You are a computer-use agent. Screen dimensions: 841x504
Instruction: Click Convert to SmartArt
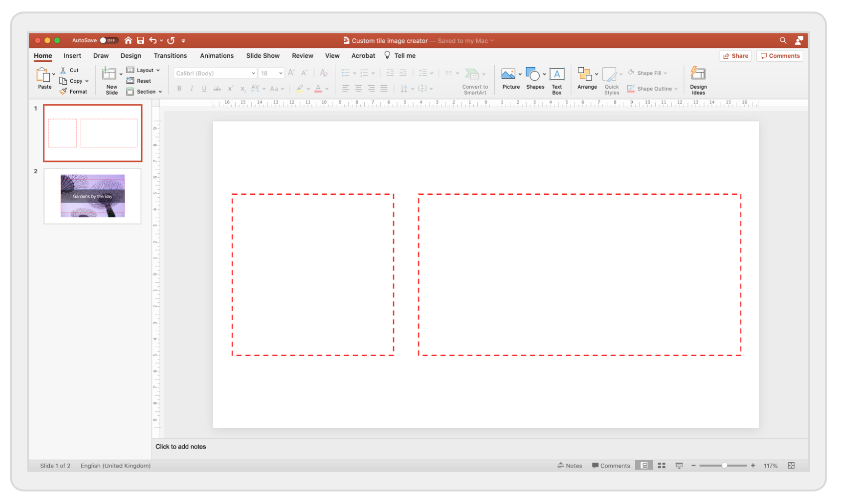point(474,80)
